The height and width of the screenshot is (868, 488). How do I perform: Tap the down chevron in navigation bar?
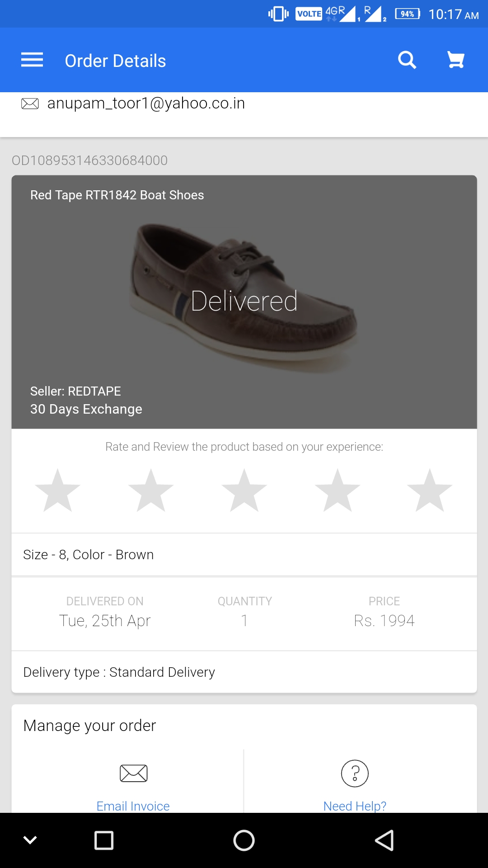click(30, 840)
